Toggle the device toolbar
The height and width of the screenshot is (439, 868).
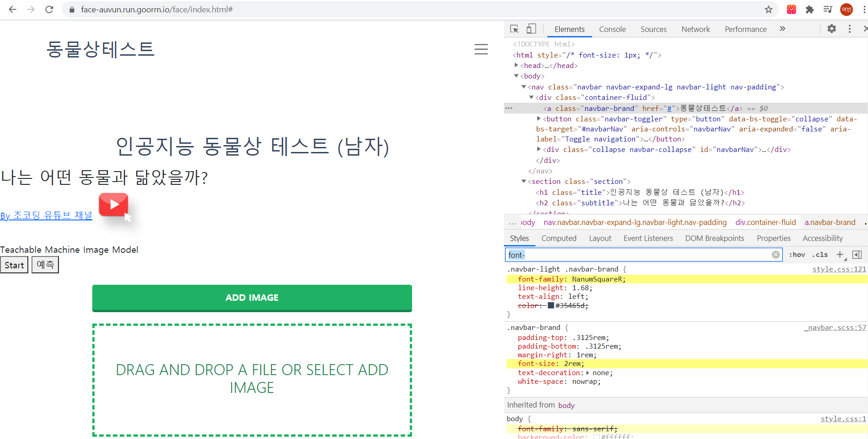[531, 29]
